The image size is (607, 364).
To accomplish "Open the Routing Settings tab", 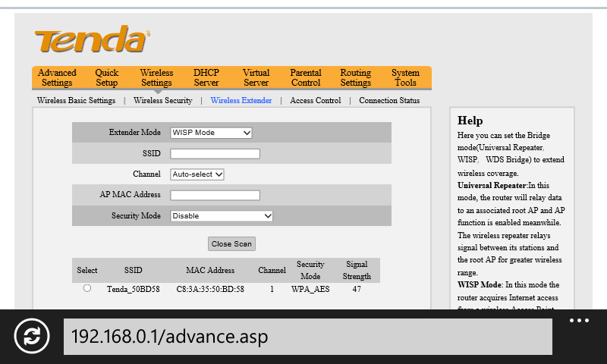I will [x=355, y=78].
